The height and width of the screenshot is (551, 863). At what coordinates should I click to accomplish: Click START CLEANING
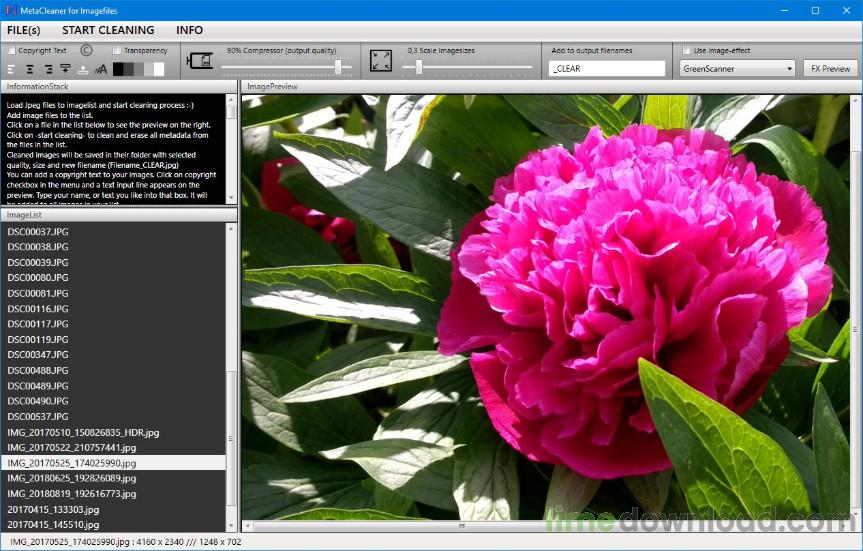click(108, 30)
